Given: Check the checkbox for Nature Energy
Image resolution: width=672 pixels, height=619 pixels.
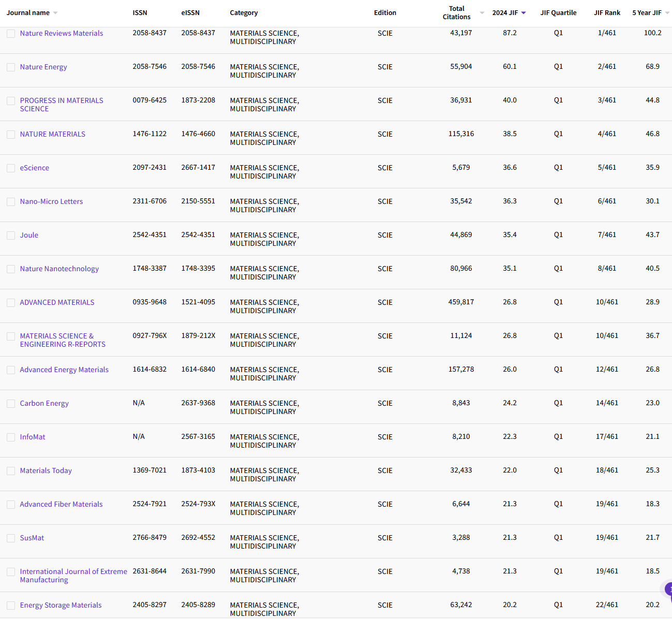Looking at the screenshot, I should click(11, 67).
